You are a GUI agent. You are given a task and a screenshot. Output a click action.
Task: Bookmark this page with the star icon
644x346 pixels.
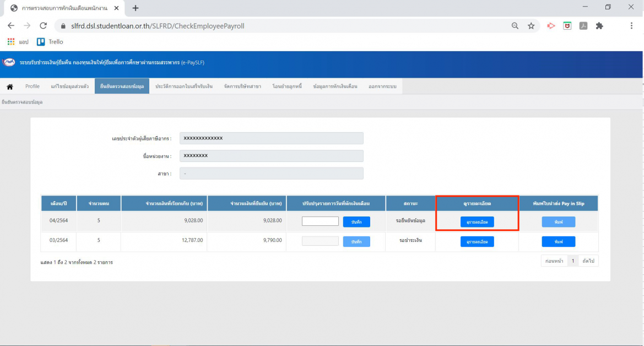click(531, 26)
